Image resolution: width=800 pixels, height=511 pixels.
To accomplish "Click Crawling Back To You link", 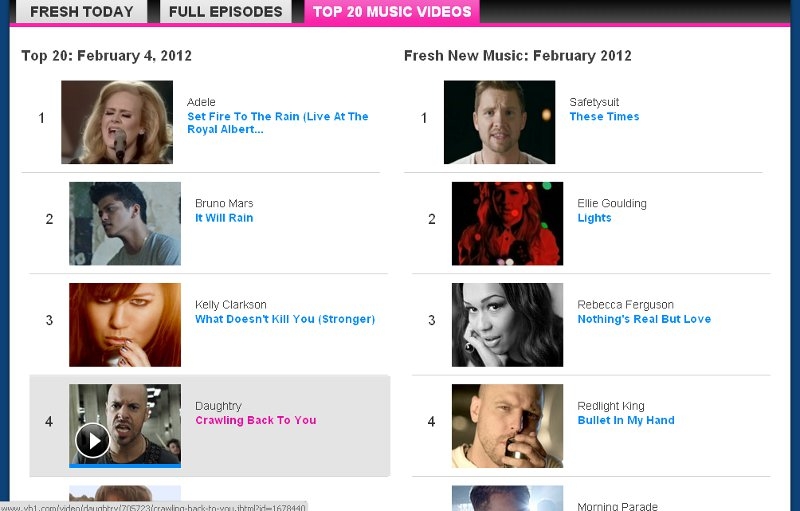I will coord(256,420).
